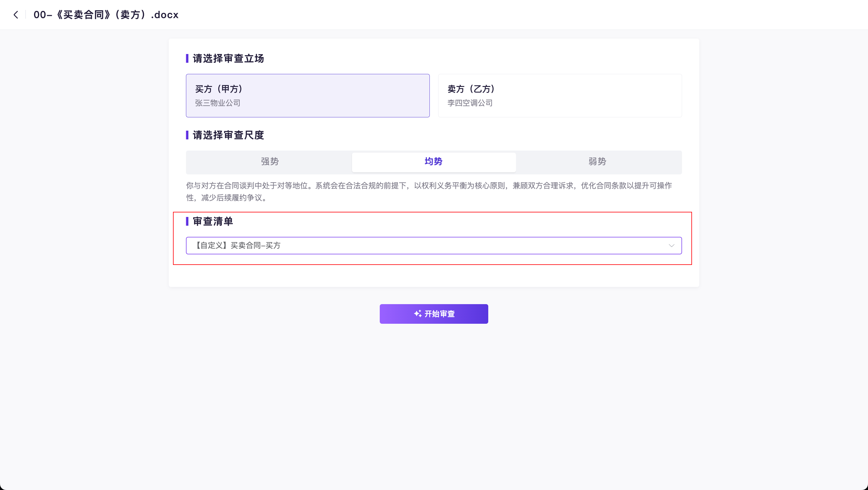Click the purple bar marker beside 请选择审查立场
This screenshot has height=490, width=868.
click(x=187, y=58)
